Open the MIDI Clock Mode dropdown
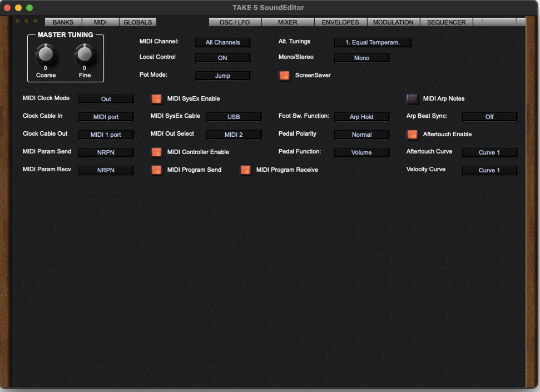Viewport: 540px width, 392px height. point(106,99)
